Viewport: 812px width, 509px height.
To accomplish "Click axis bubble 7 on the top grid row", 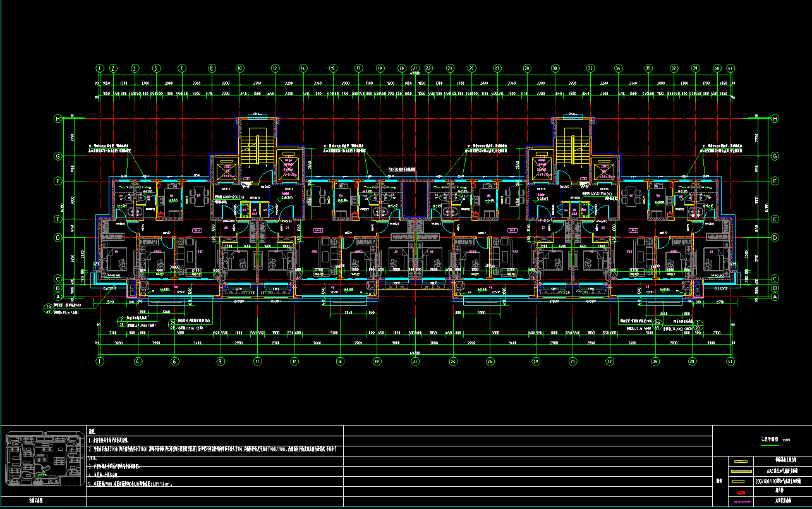I will tap(182, 68).
